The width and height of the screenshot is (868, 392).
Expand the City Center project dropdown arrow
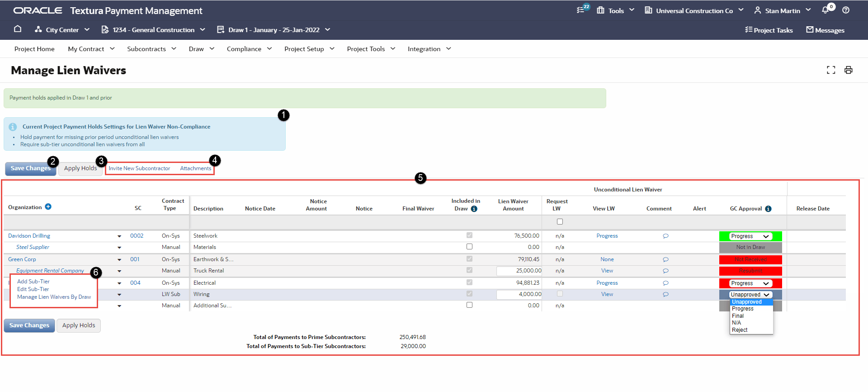pyautogui.click(x=87, y=29)
